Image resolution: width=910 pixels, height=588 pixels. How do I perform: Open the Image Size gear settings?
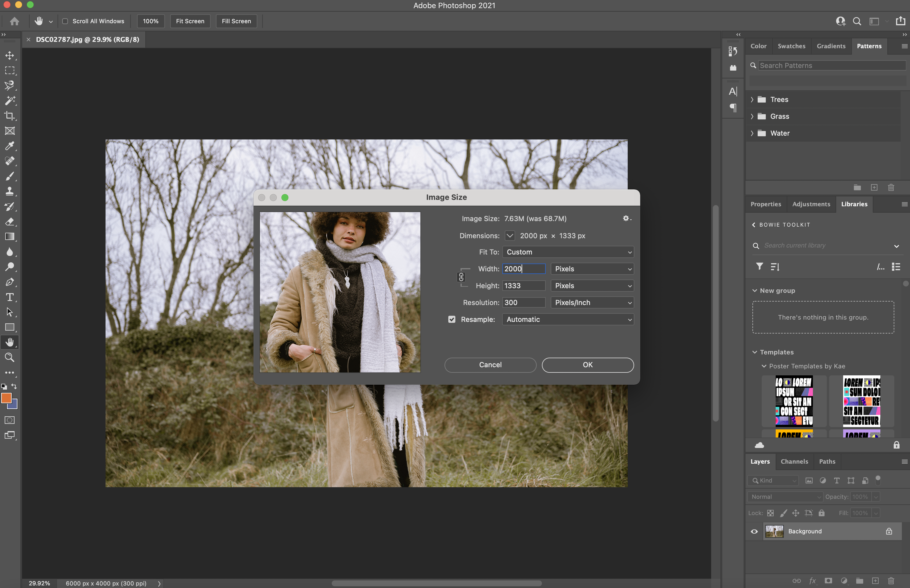[627, 218]
